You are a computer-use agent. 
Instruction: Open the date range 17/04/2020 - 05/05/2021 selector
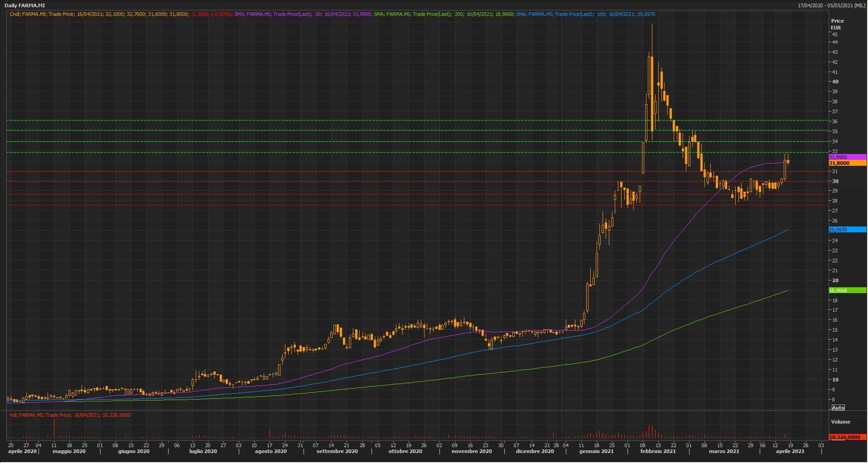(x=831, y=5)
